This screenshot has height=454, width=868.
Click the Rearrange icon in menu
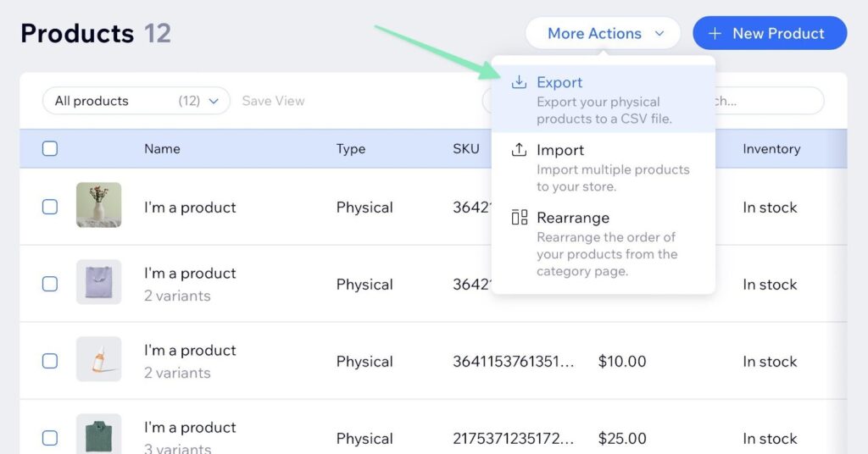pyautogui.click(x=519, y=218)
